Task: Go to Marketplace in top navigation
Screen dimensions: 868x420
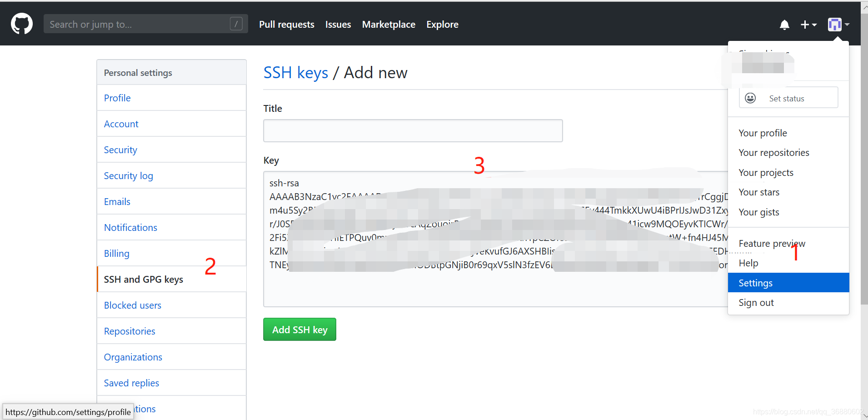Action: 389,25
